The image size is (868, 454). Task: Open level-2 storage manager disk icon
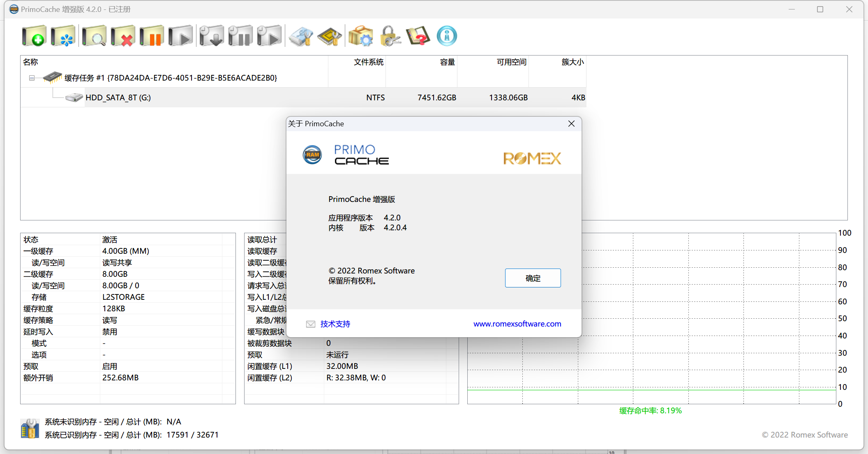(300, 36)
